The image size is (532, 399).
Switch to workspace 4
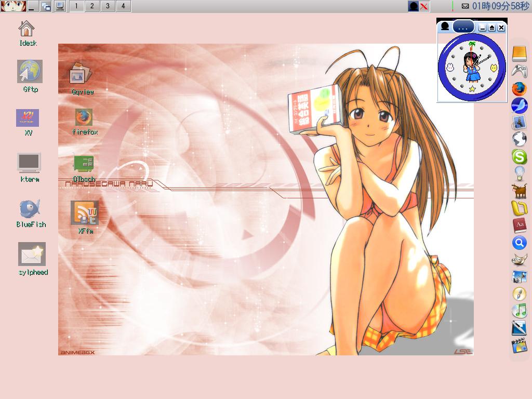coord(123,6)
